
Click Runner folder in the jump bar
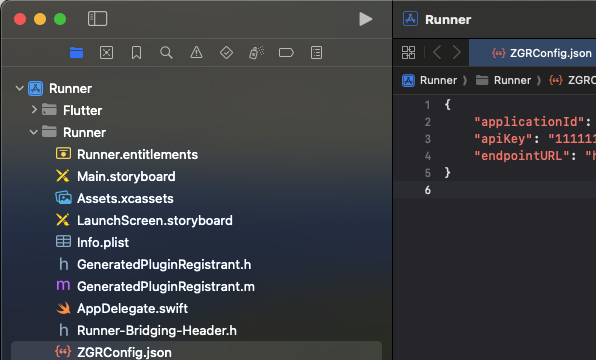503,80
